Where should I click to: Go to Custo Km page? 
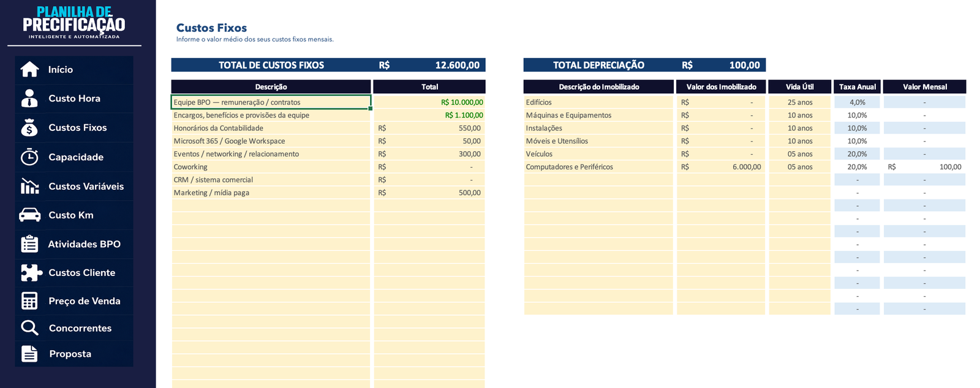point(74,215)
